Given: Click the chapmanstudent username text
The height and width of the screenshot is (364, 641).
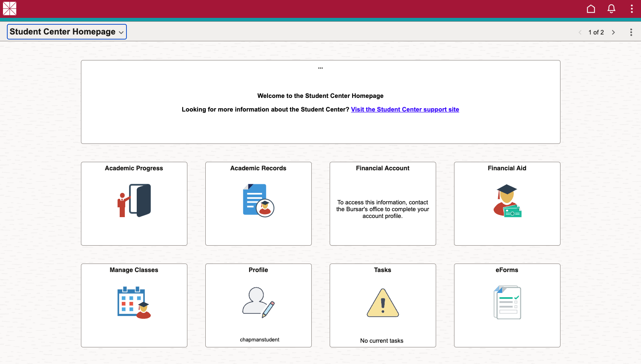Looking at the screenshot, I should click(x=260, y=340).
